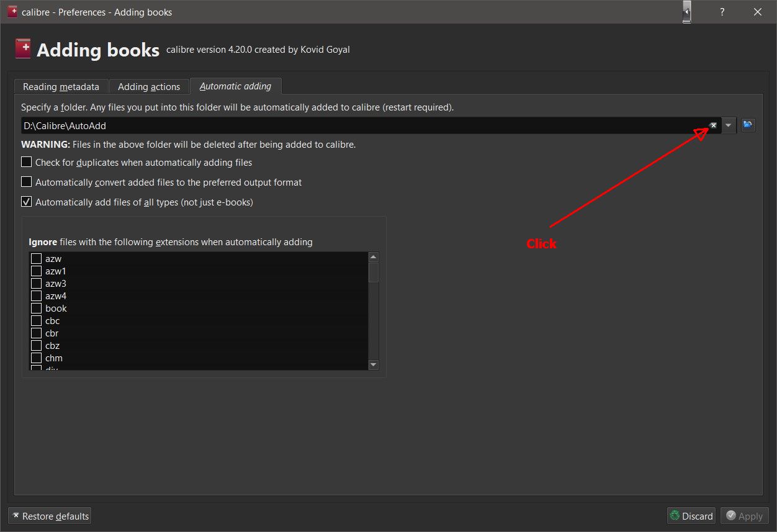Click the calibre title bar book icon

point(12,12)
